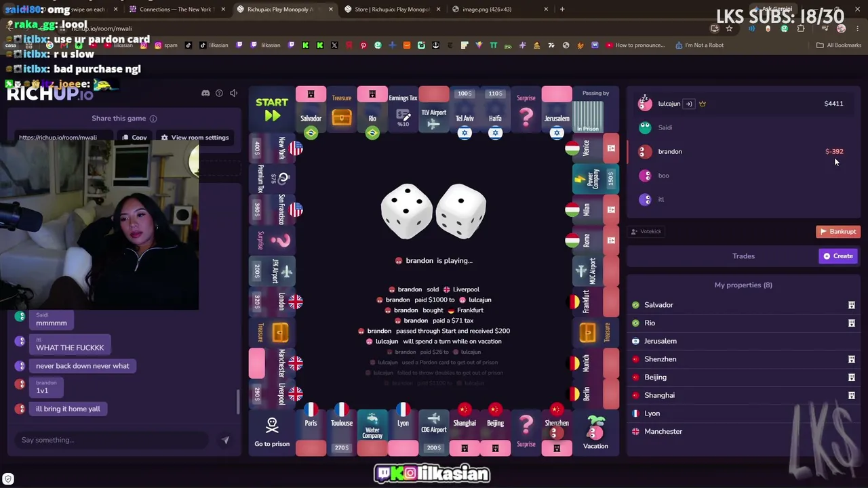868x488 pixels.
Task: Bookmark this page with the star icon
Action: pyautogui.click(x=729, y=28)
